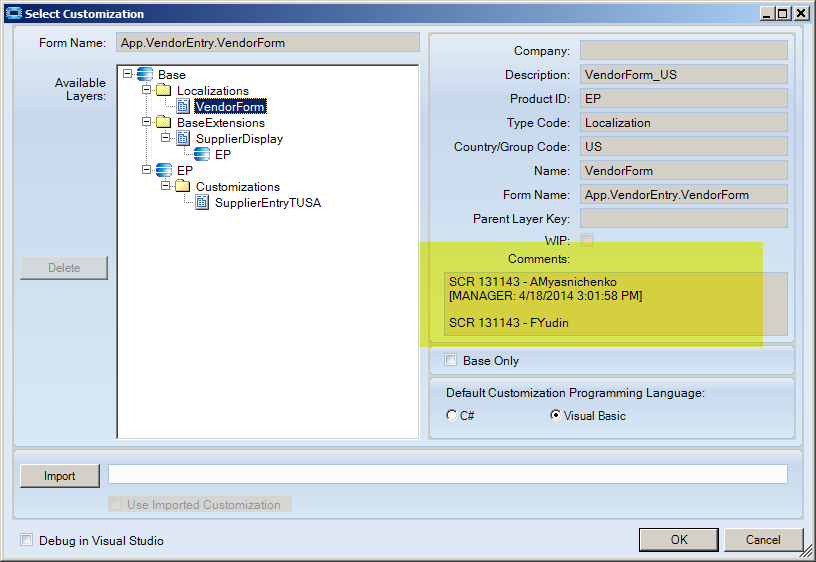This screenshot has width=816, height=562.
Task: Click the Import button
Action: [60, 476]
